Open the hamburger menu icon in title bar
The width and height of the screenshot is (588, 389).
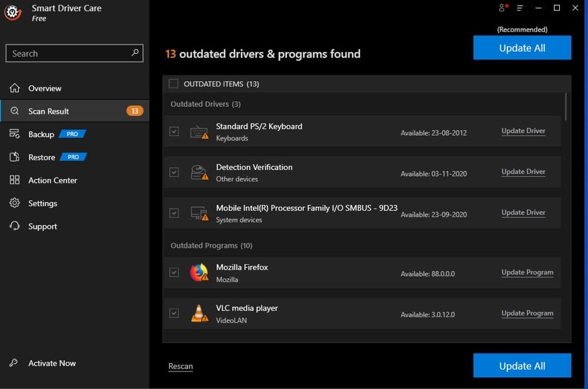click(520, 8)
